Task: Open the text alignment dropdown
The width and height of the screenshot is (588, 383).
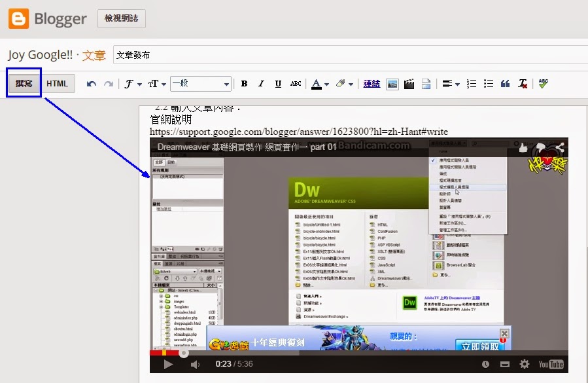Action: pos(451,84)
